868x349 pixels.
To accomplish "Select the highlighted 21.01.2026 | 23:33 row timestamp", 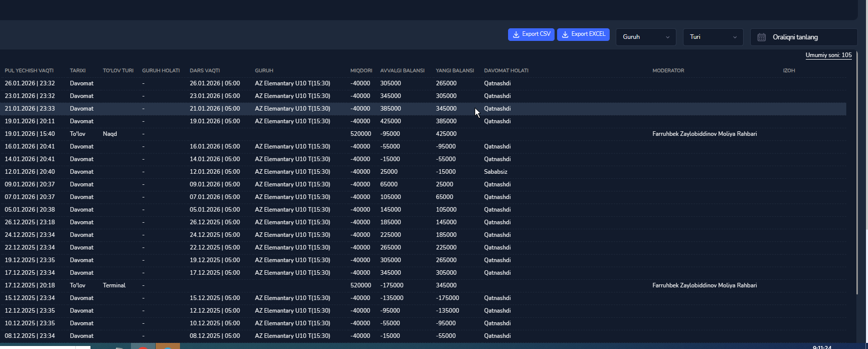I will tap(30, 109).
